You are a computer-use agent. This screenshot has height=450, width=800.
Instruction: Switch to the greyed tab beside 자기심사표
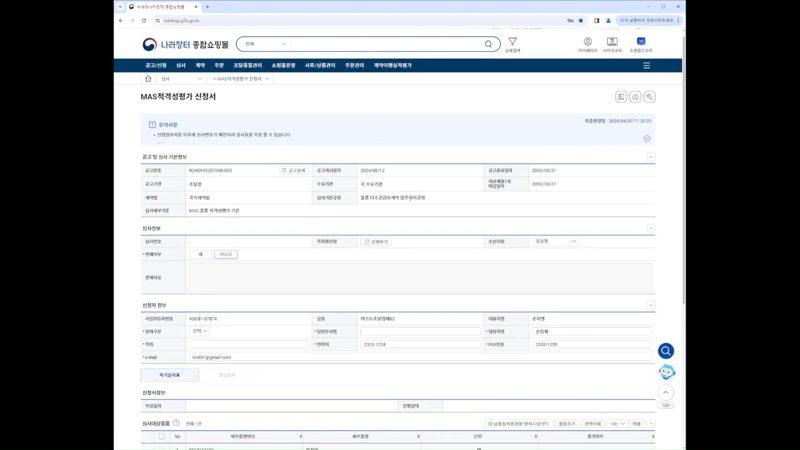[227, 375]
